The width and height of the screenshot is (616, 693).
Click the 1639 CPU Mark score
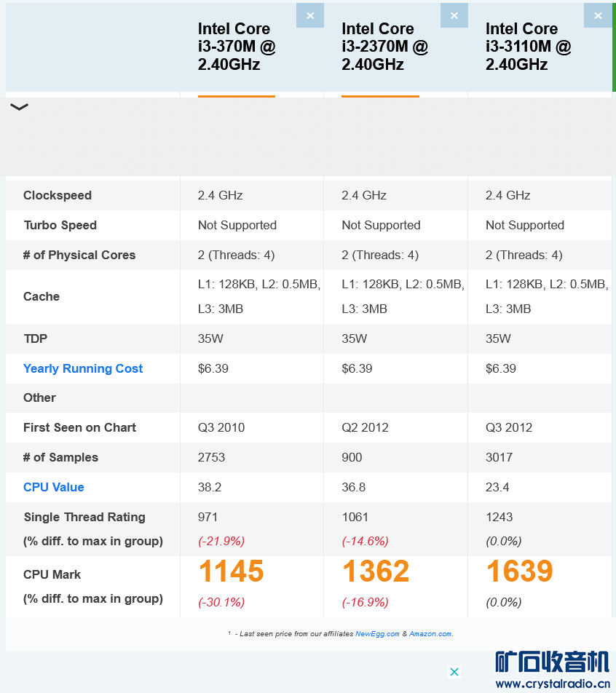point(519,572)
